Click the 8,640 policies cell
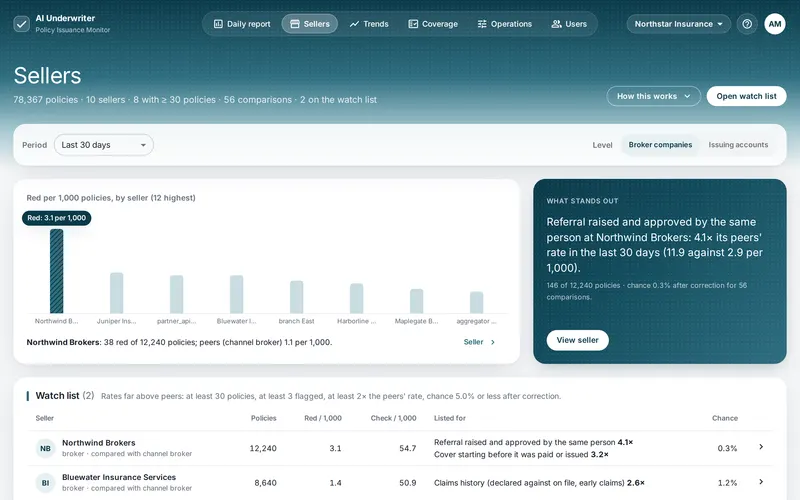Image resolution: width=800 pixels, height=500 pixels. click(265, 483)
